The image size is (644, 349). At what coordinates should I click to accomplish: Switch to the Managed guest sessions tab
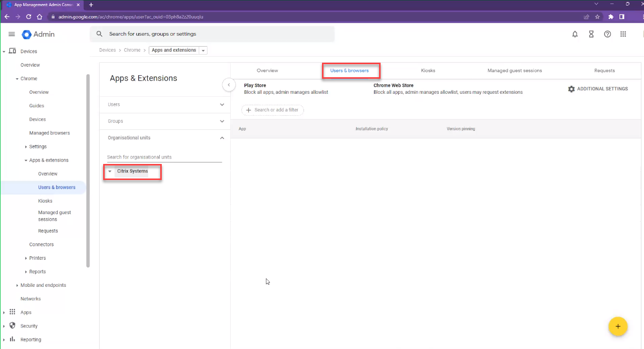(514, 71)
